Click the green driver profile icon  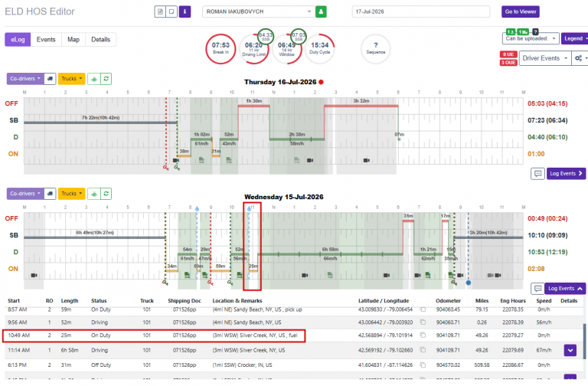[321, 11]
